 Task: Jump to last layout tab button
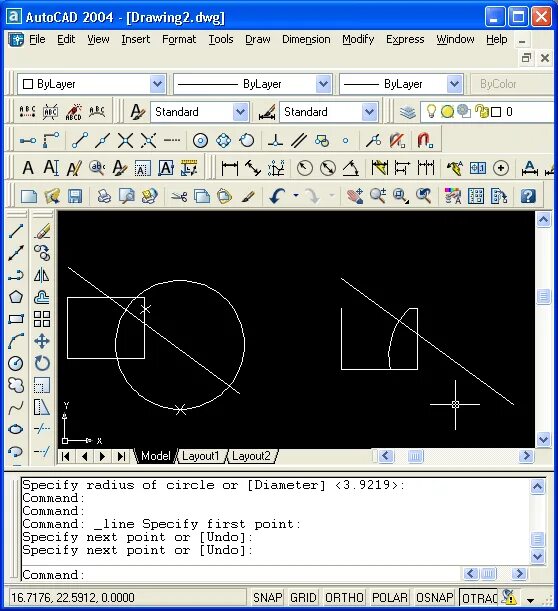121,456
